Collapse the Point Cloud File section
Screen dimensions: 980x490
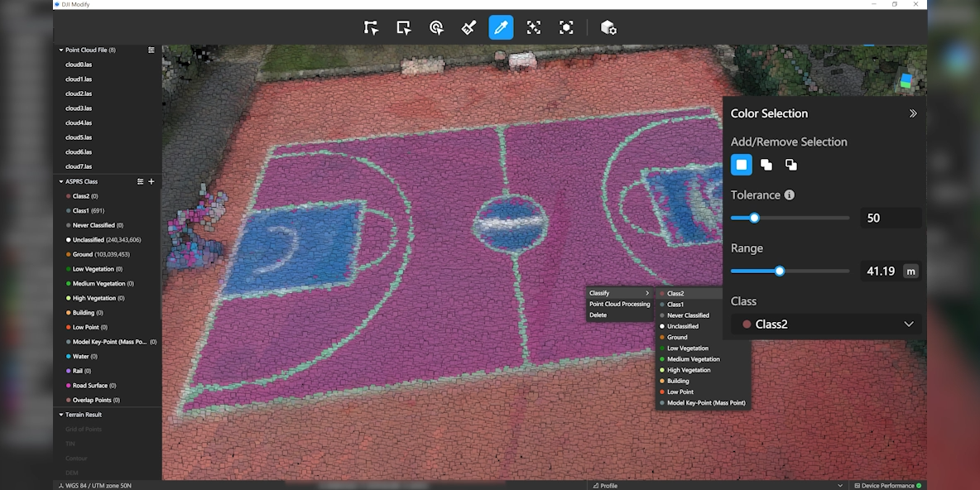click(61, 50)
